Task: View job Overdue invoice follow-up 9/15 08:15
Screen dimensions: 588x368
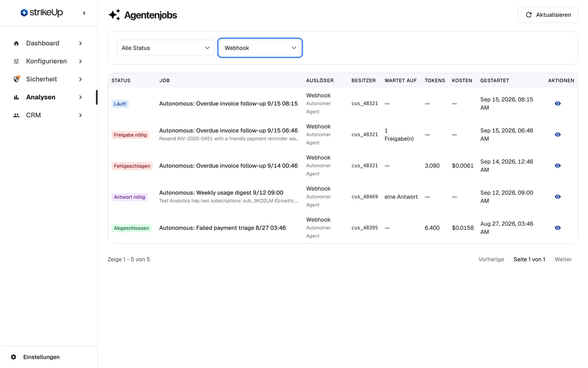Action: pos(558,103)
